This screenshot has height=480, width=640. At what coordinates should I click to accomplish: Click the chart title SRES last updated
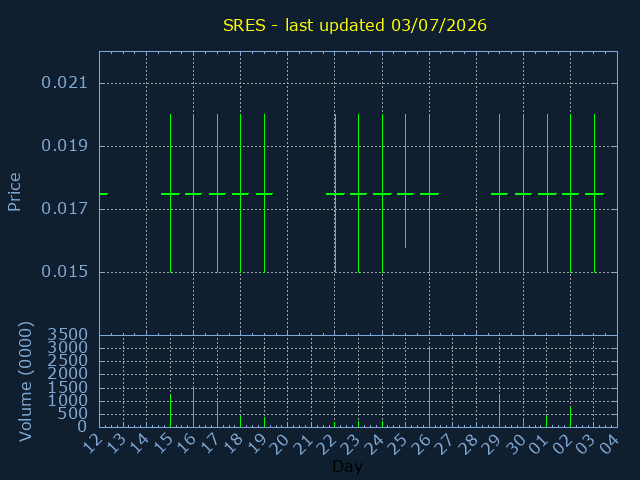pos(355,25)
